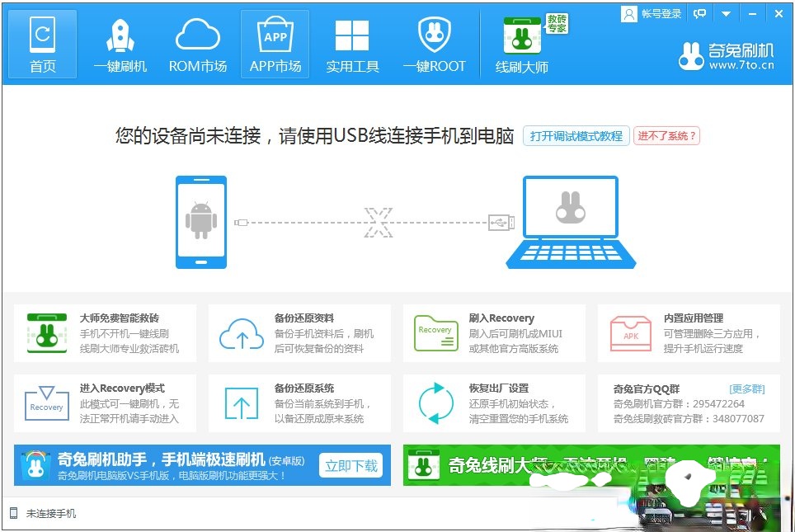795x532 pixels.
Task: Click the status bar phone icon
Action: [14, 513]
